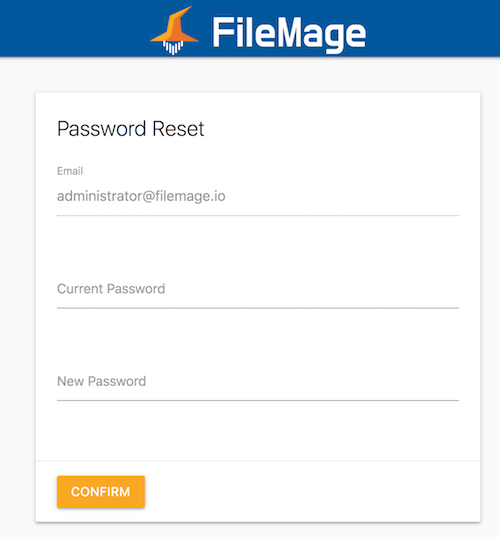Click the empty card space between the password fields
The image size is (500, 537).
(x=258, y=339)
